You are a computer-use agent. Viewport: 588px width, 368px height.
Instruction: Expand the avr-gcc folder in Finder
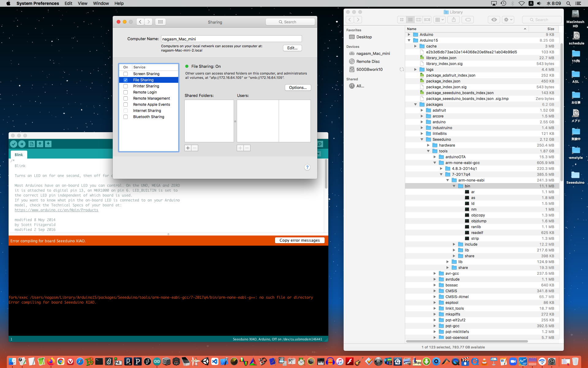[x=435, y=274]
